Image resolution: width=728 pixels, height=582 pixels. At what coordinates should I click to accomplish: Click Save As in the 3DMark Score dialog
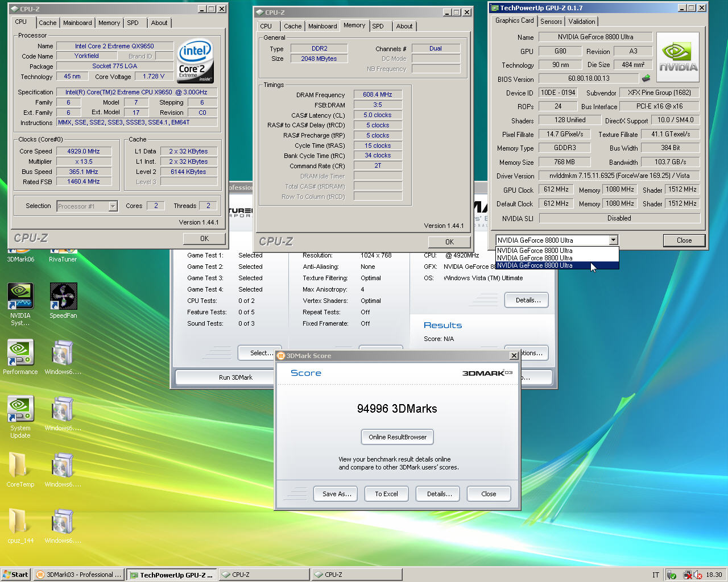[336, 494]
